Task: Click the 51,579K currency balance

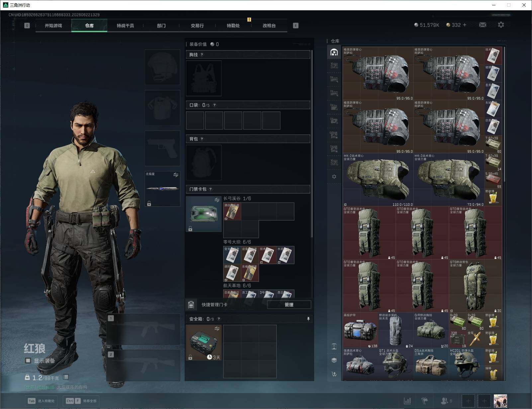Action: 427,25
